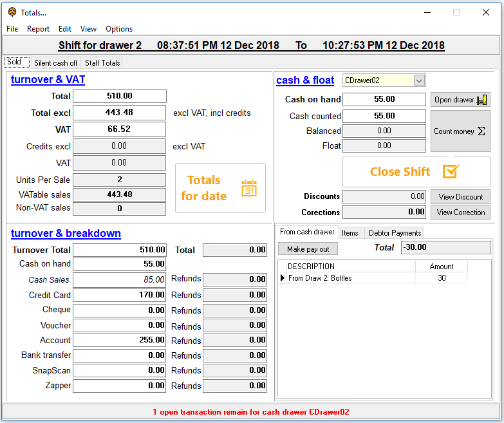Click the Open drawer button

pos(460,100)
